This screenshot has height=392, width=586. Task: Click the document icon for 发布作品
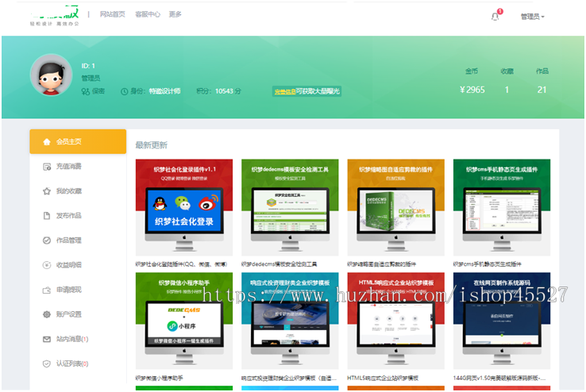tap(47, 216)
